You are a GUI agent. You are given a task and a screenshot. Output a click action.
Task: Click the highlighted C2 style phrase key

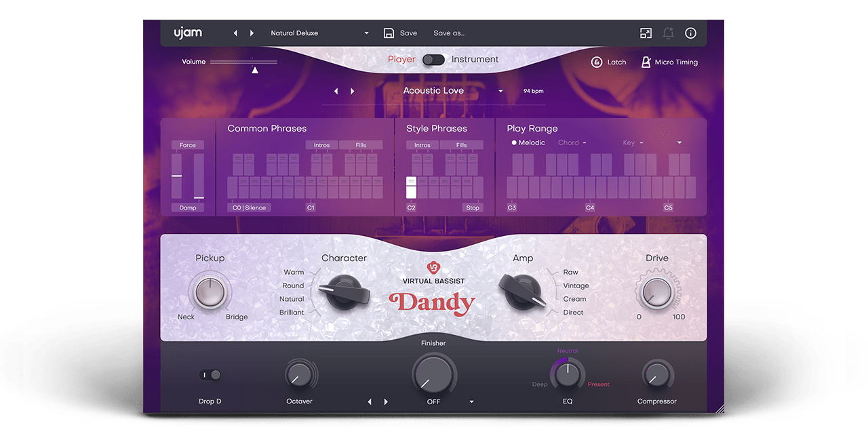point(411,188)
